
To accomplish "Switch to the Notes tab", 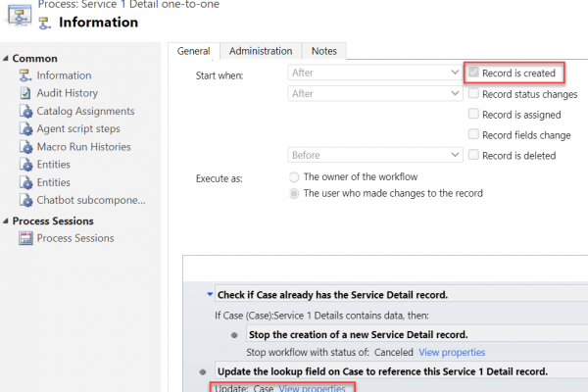I will [x=324, y=51].
